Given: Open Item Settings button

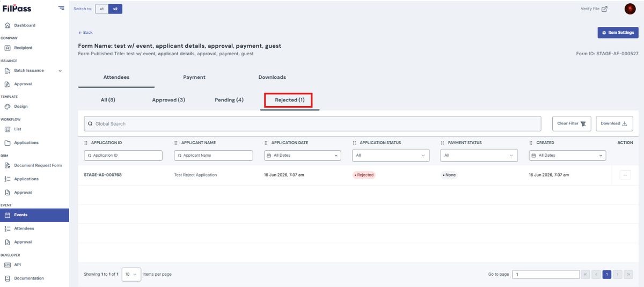Looking at the screenshot, I should (618, 33).
